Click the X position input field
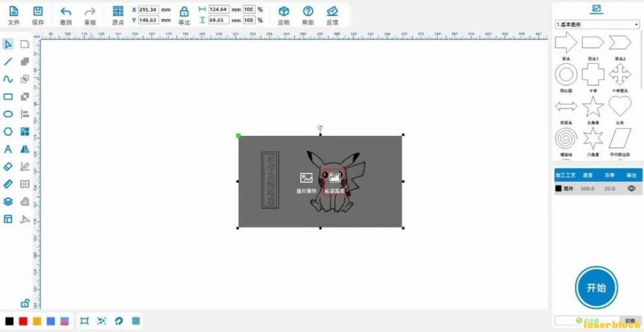The image size is (644, 332). tap(149, 9)
